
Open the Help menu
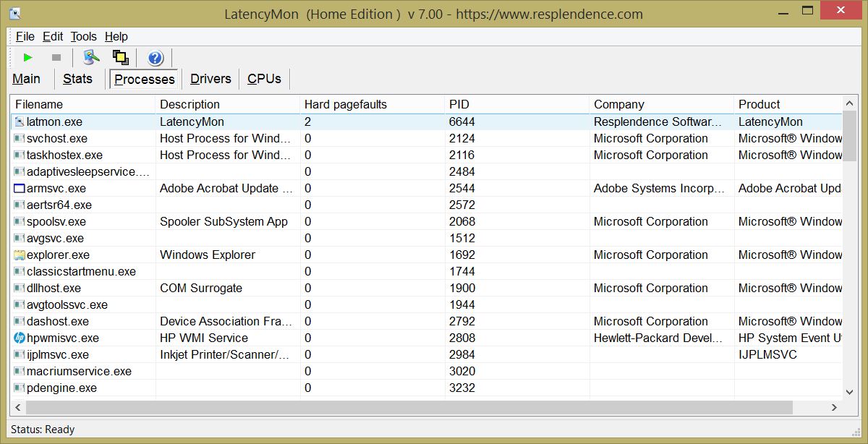(116, 36)
